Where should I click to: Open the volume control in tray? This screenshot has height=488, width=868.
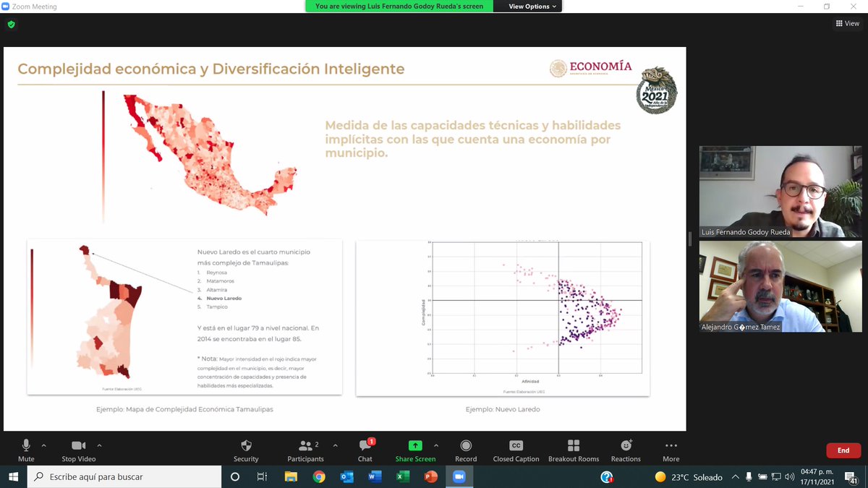pos(789,477)
